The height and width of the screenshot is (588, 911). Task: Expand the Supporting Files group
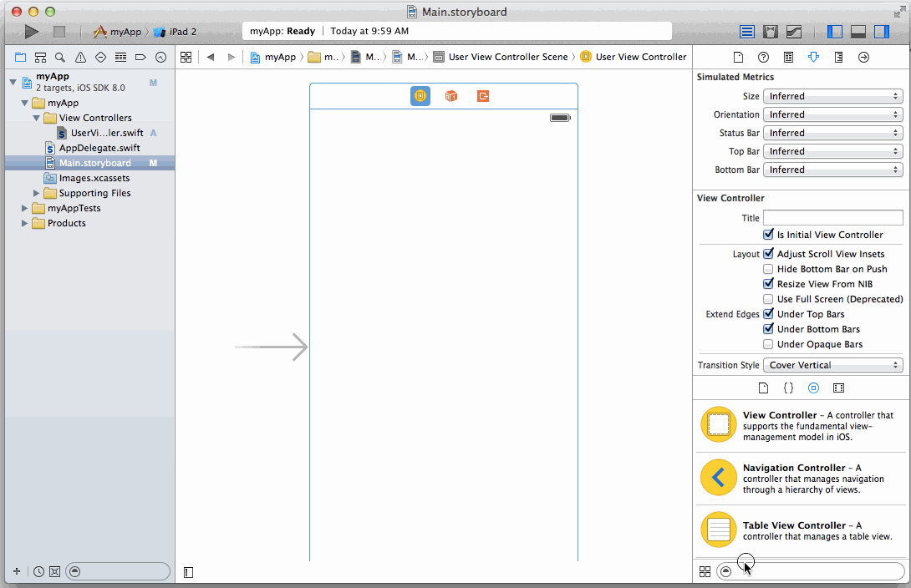[x=36, y=193]
